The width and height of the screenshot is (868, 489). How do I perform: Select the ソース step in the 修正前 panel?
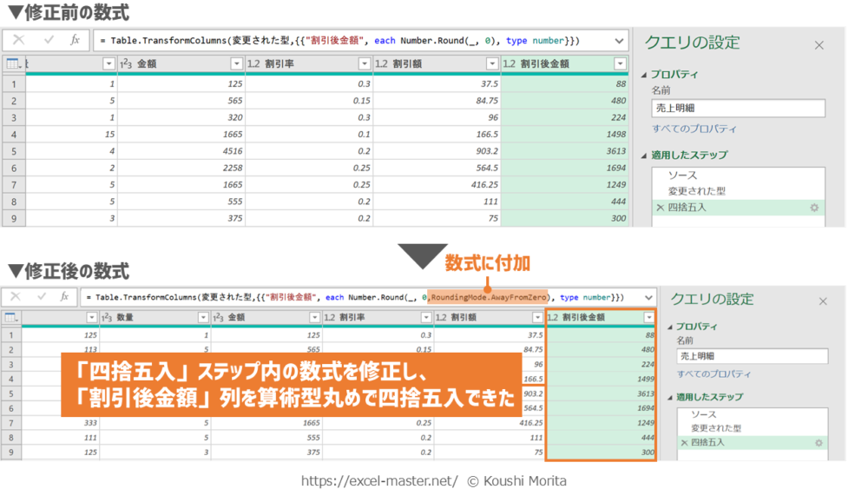point(682,175)
